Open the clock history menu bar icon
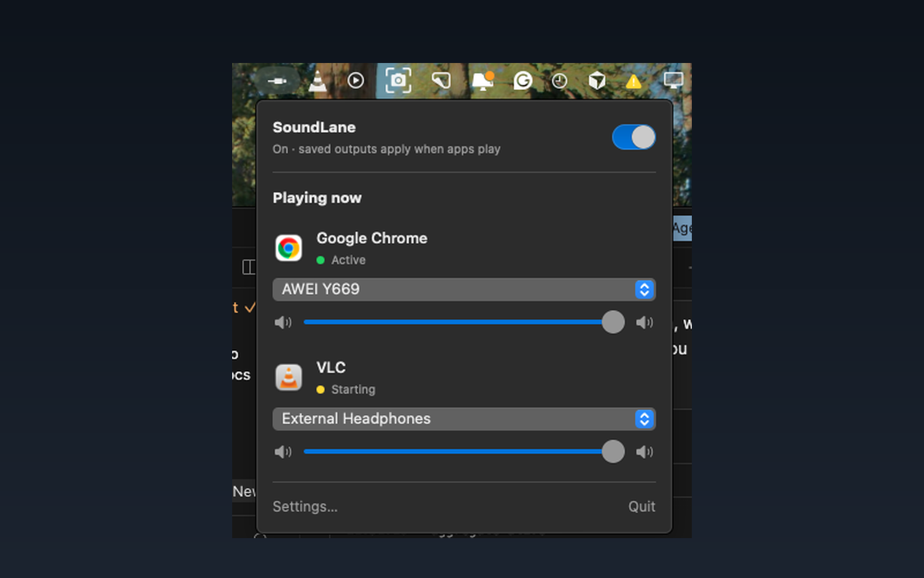Viewport: 924px width, 578px height. tap(559, 81)
